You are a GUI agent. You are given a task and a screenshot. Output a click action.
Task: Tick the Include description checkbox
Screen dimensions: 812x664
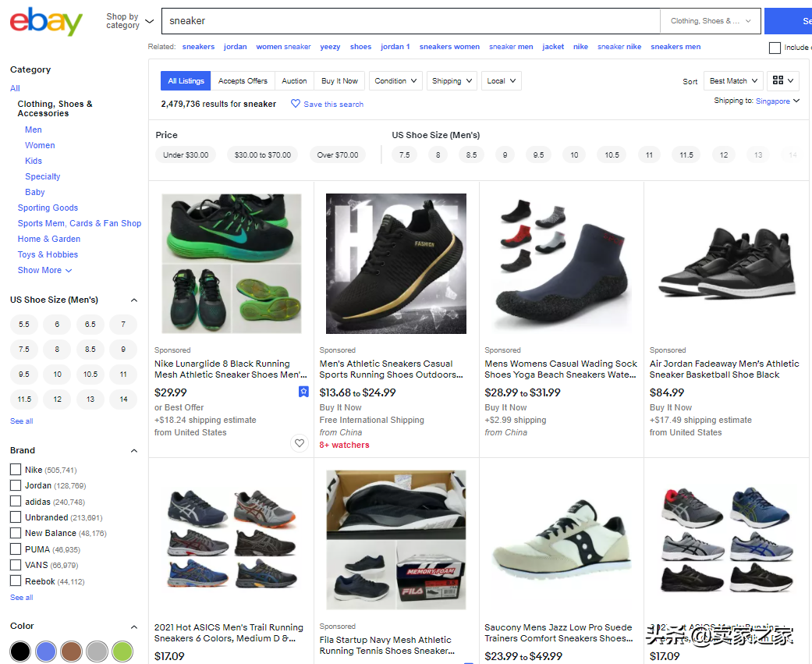[775, 48]
